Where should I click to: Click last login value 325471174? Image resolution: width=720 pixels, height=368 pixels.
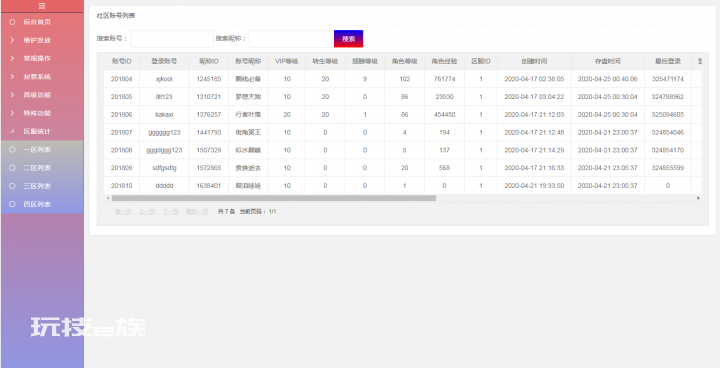[x=668, y=79]
